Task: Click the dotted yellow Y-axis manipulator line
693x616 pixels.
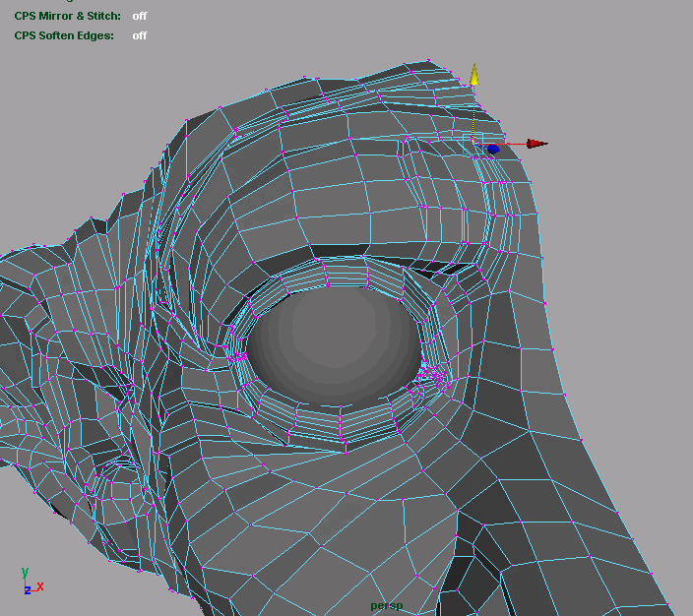Action: click(x=473, y=113)
